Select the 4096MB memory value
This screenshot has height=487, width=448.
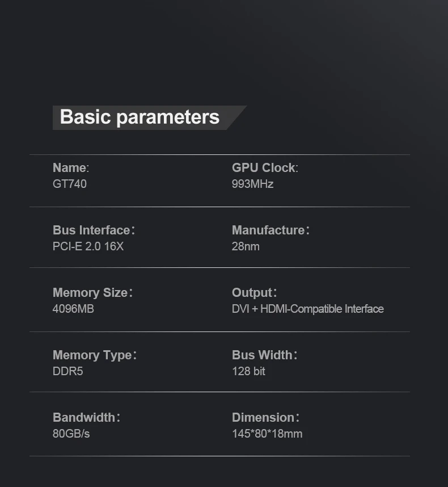pos(73,309)
